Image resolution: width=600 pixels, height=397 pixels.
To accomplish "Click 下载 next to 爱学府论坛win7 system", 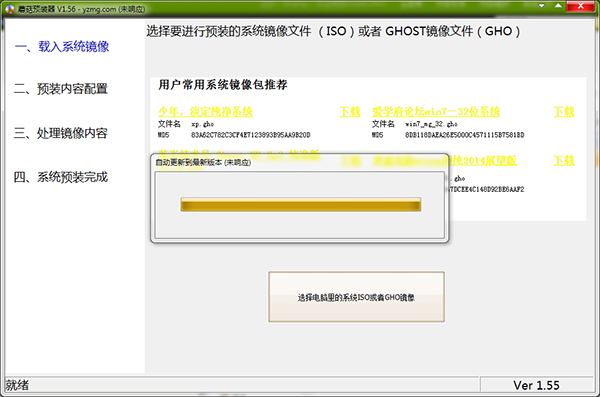I will click(564, 111).
